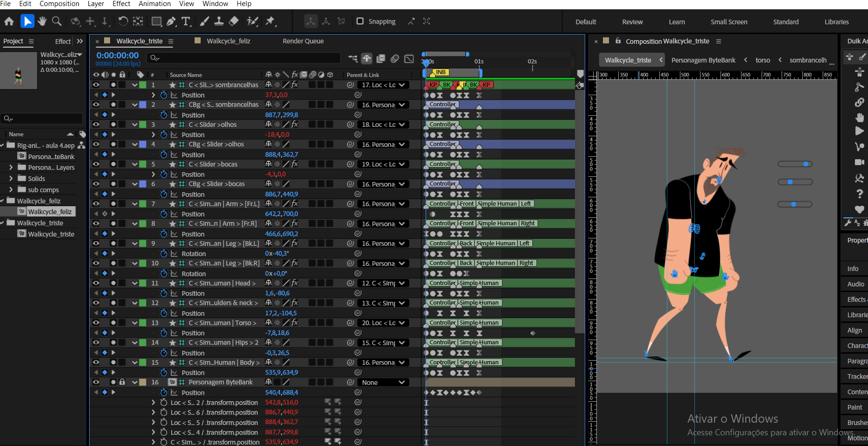The width and height of the screenshot is (868, 446).
Task: Collapse layer 13 Torso properties
Action: pyautogui.click(x=135, y=323)
